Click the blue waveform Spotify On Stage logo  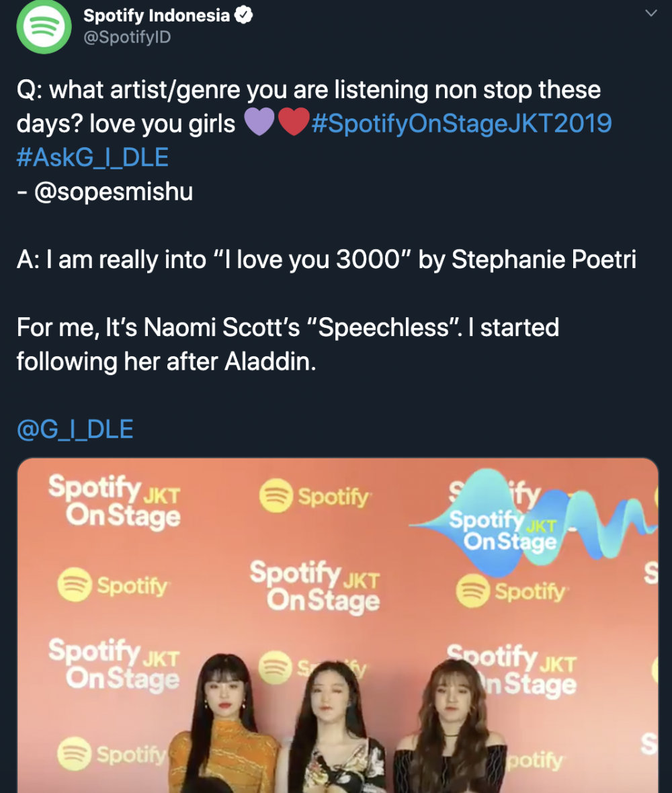[x=534, y=524]
